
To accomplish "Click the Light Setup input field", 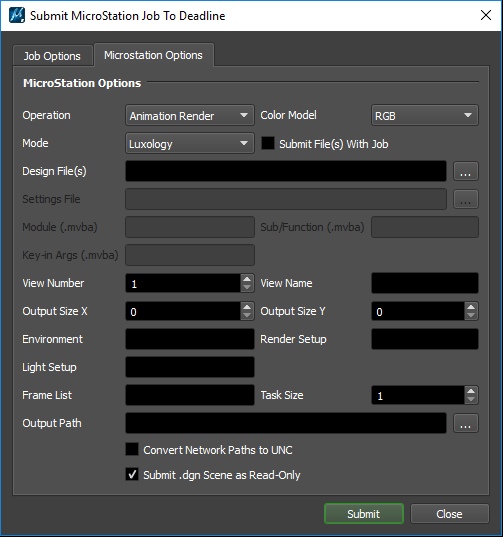I will pyautogui.click(x=190, y=367).
